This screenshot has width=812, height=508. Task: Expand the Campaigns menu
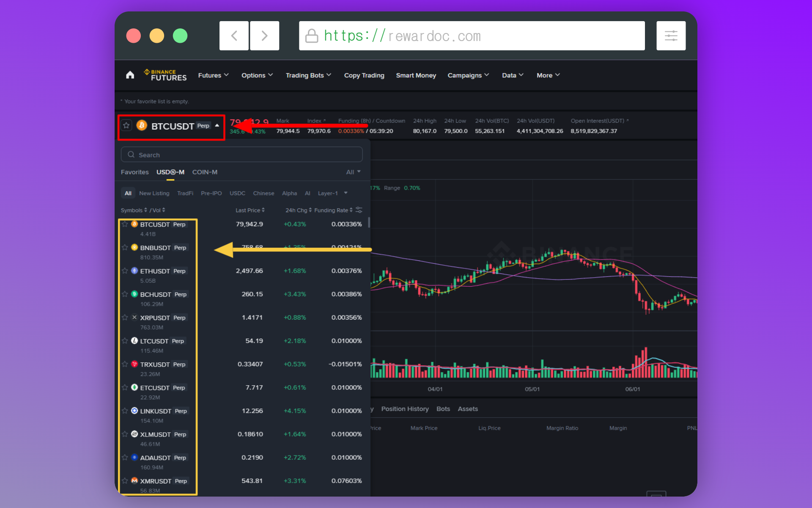(468, 75)
